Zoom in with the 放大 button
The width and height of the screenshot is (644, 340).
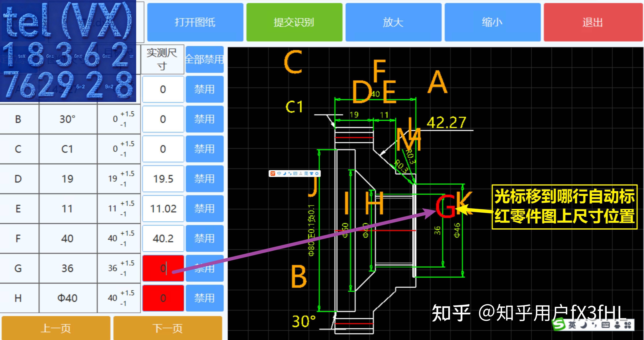click(393, 22)
